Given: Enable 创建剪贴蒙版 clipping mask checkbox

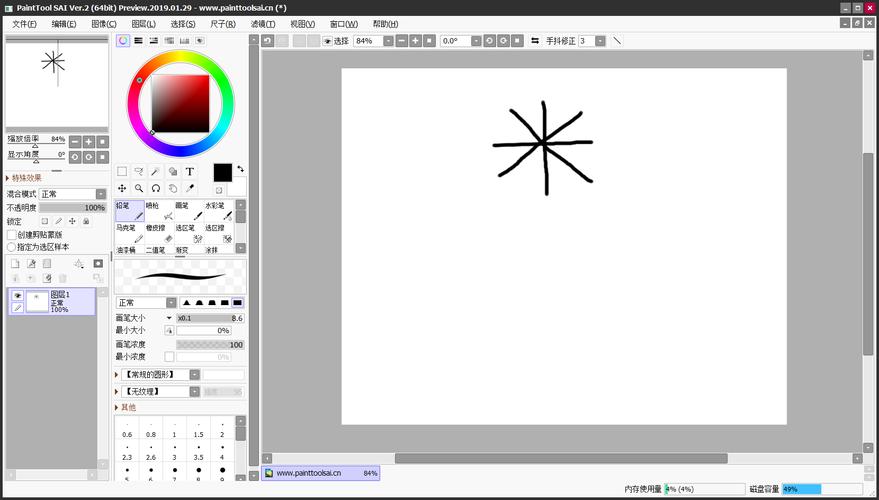Looking at the screenshot, I should click(12, 234).
